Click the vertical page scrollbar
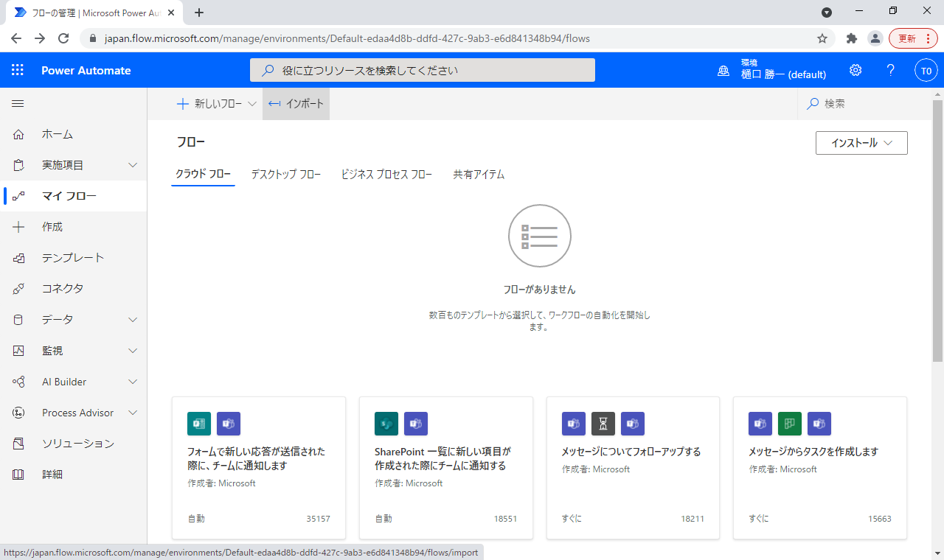This screenshot has width=944, height=560. 938,231
